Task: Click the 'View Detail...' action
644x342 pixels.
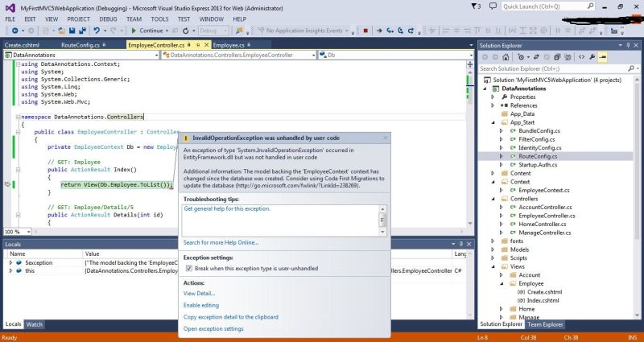Action: tap(199, 294)
